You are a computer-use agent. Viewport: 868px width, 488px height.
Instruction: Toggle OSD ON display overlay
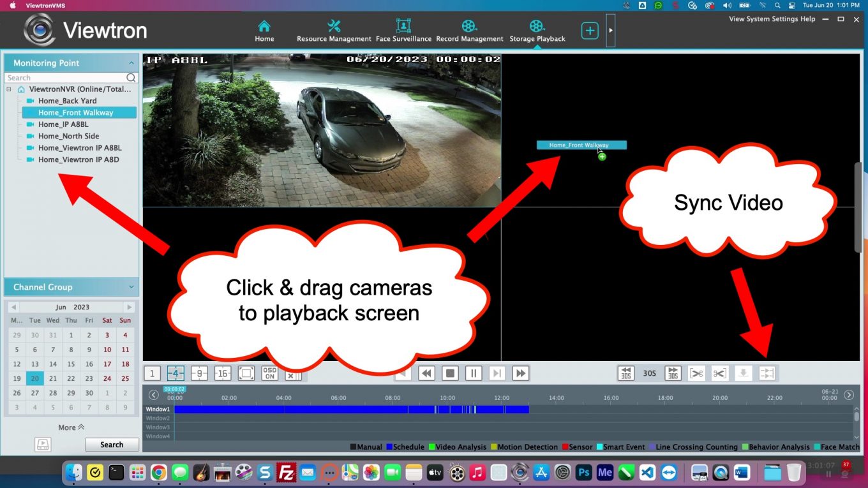coord(269,373)
